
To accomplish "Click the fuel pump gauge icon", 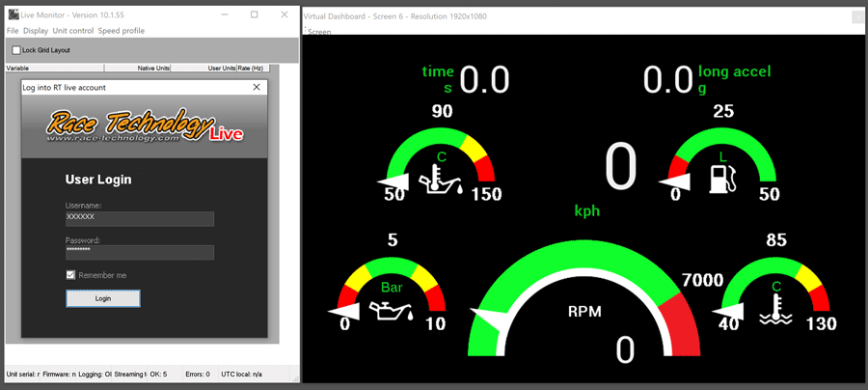I will 719,178.
